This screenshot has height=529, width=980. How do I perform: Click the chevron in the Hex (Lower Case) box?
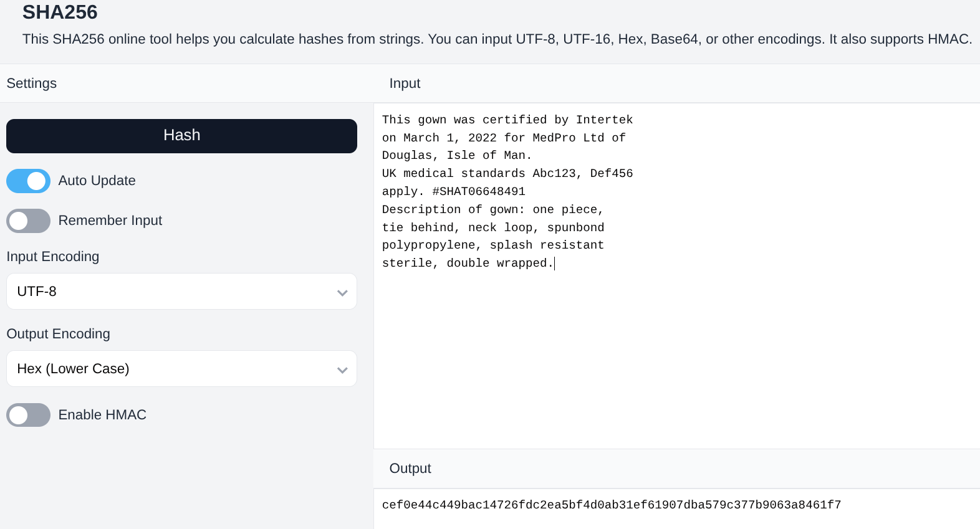point(342,369)
